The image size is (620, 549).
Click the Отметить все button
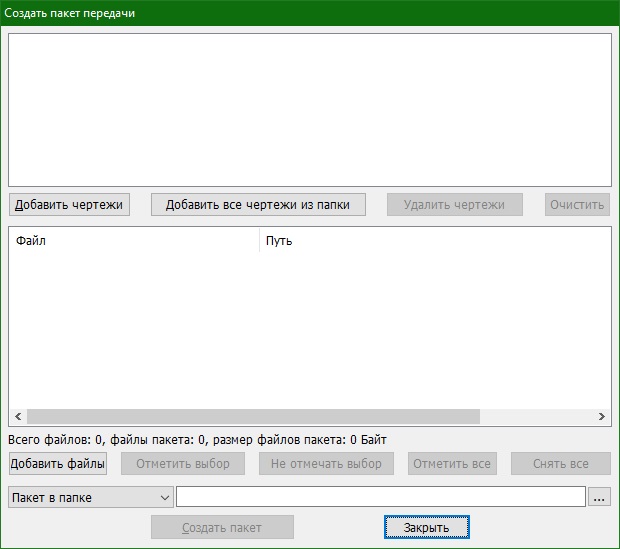(x=452, y=464)
